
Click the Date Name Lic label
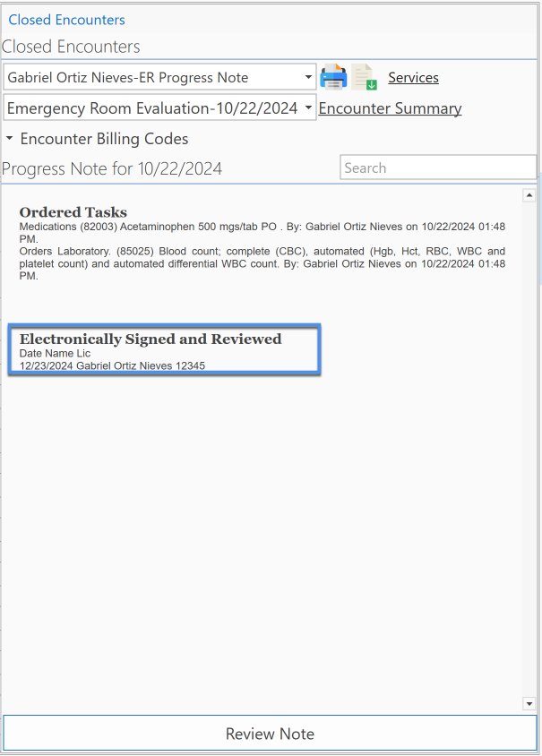tap(55, 354)
